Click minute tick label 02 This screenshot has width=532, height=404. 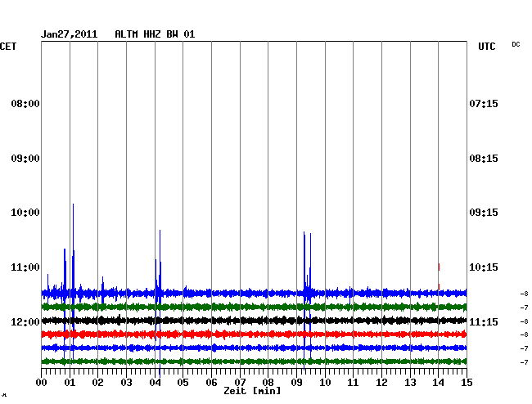[x=97, y=383]
